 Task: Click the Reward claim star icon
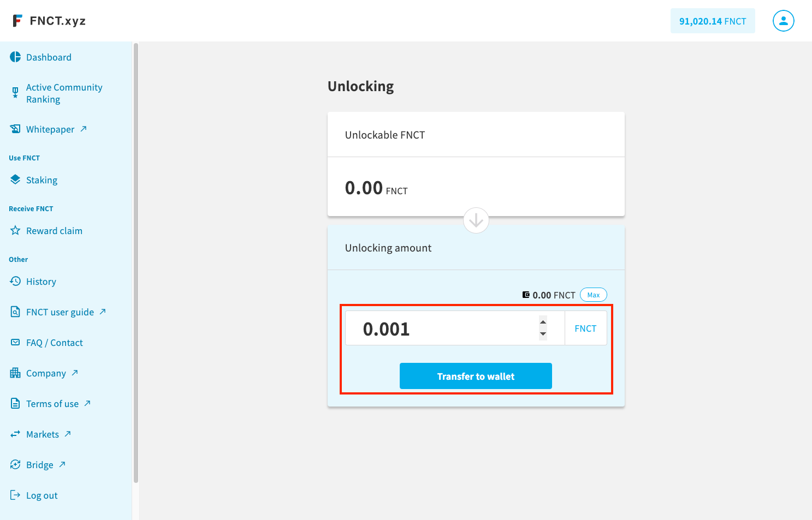coord(15,230)
